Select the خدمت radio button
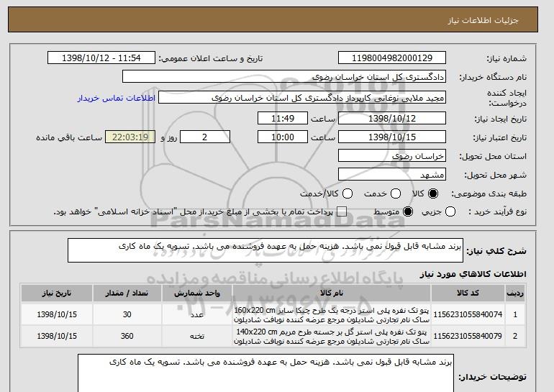Viewport: 554px width, 392px height. tap(396, 193)
